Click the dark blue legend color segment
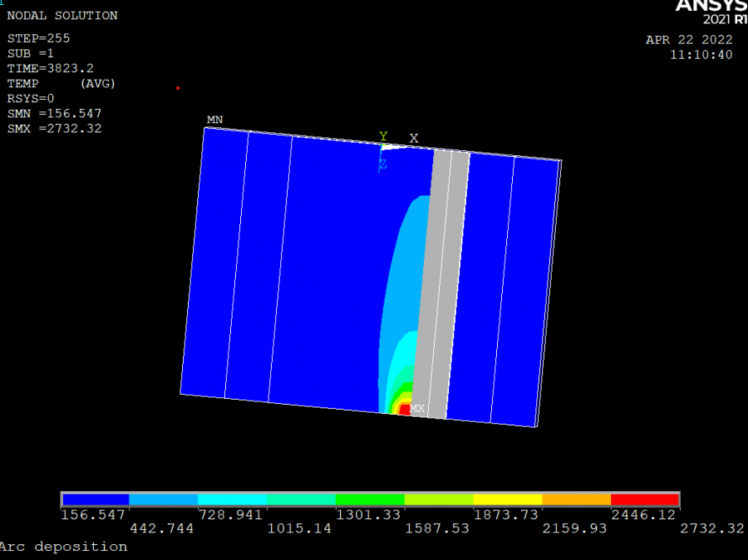Viewport: 748px width, 560px height. tap(96, 499)
